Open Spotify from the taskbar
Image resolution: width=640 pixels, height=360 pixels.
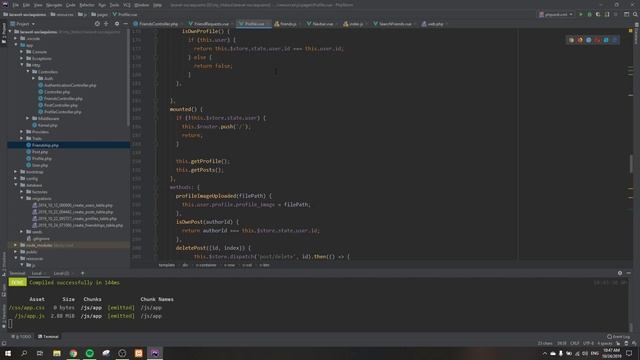[89, 353]
